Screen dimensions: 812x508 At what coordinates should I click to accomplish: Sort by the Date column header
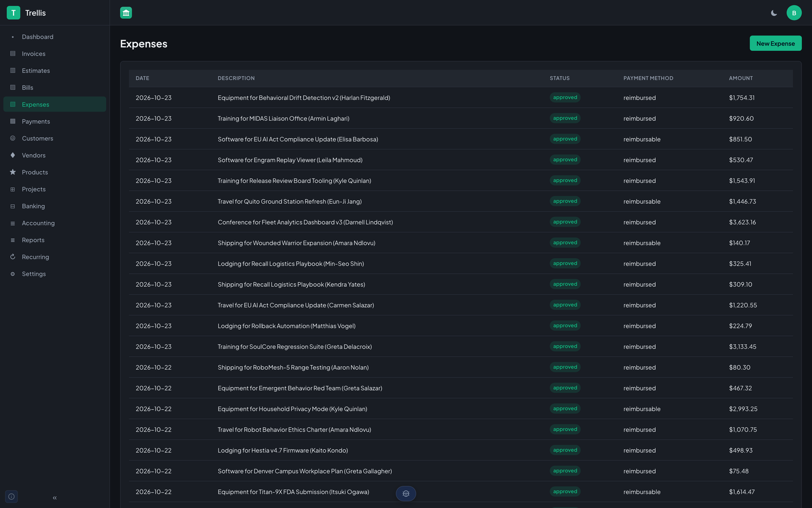coord(143,78)
